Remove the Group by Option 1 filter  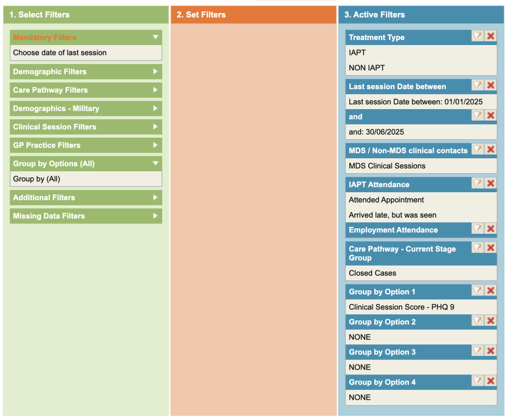click(491, 290)
